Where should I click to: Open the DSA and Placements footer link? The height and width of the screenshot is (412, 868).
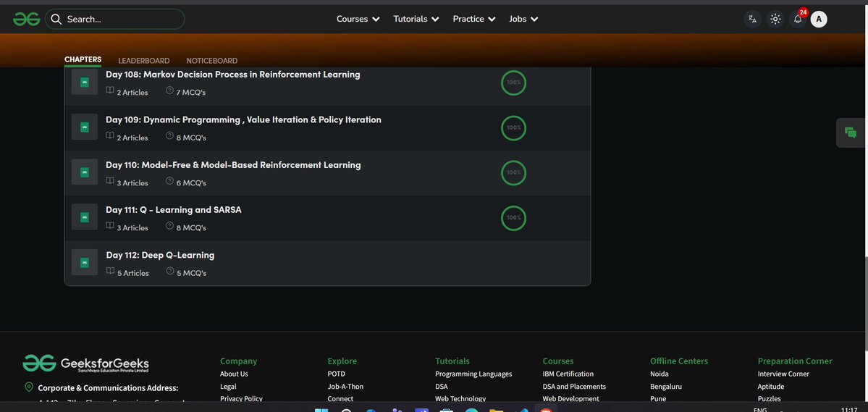click(x=574, y=387)
